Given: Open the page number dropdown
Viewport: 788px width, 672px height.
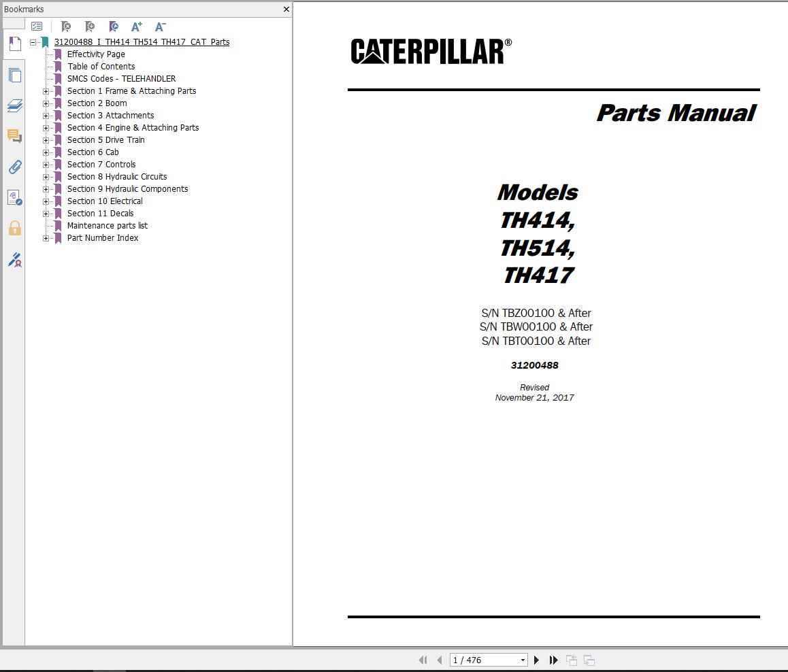Looking at the screenshot, I should pyautogui.click(x=524, y=659).
